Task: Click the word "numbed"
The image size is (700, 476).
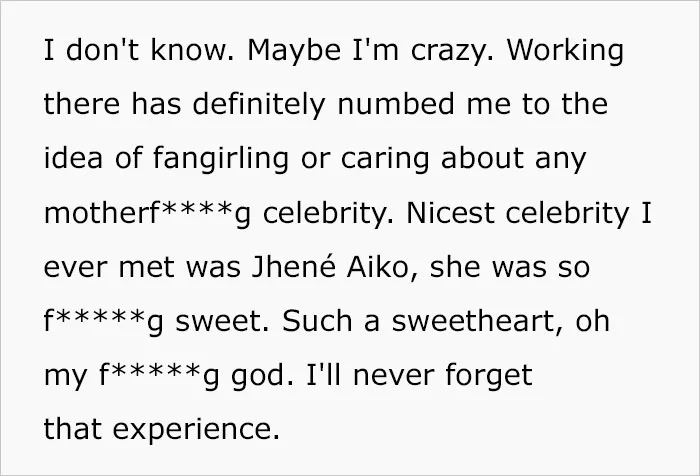Action: click(x=396, y=104)
